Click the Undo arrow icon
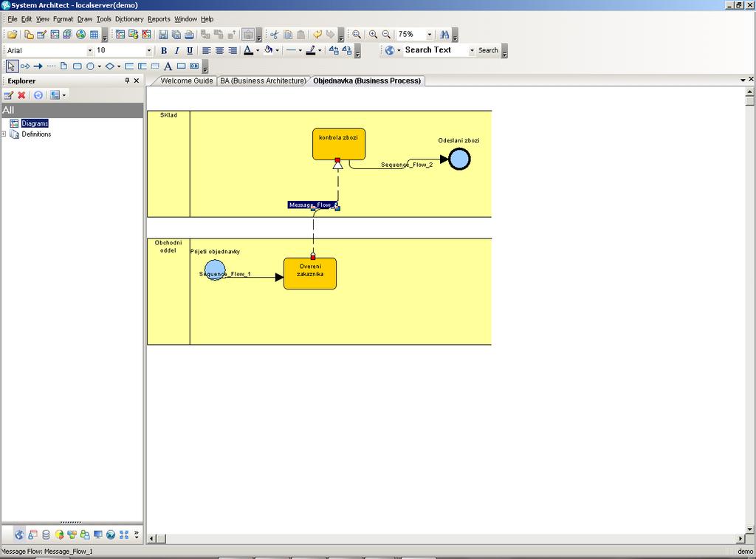Viewport: 756px width, 559px height. click(317, 34)
